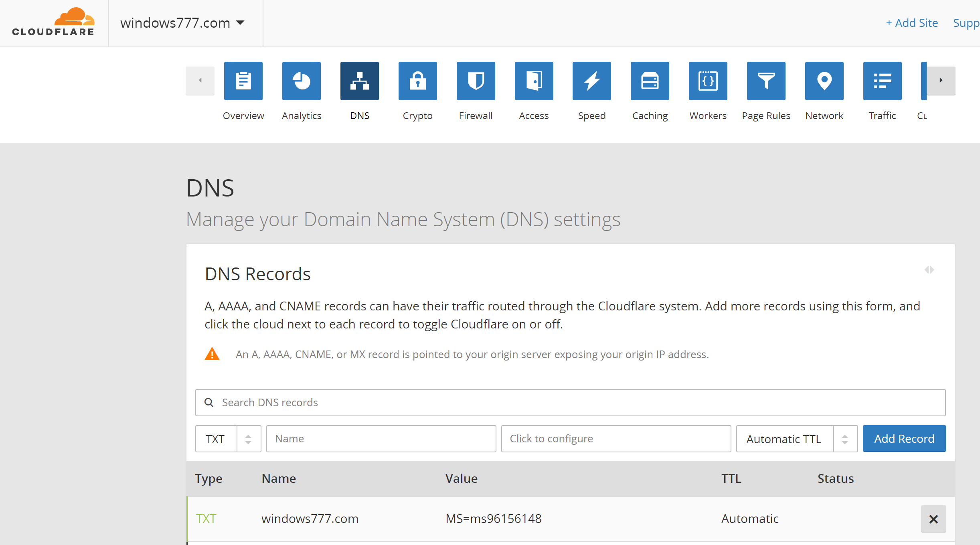This screenshot has height=545, width=980.
Task: Open the Crypto padlock icon
Action: click(417, 81)
